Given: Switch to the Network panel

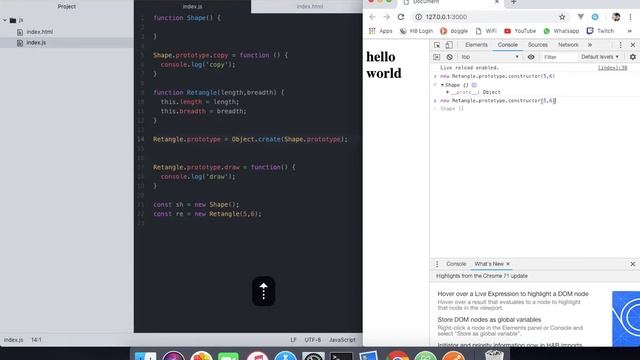Looking at the screenshot, I should [568, 45].
